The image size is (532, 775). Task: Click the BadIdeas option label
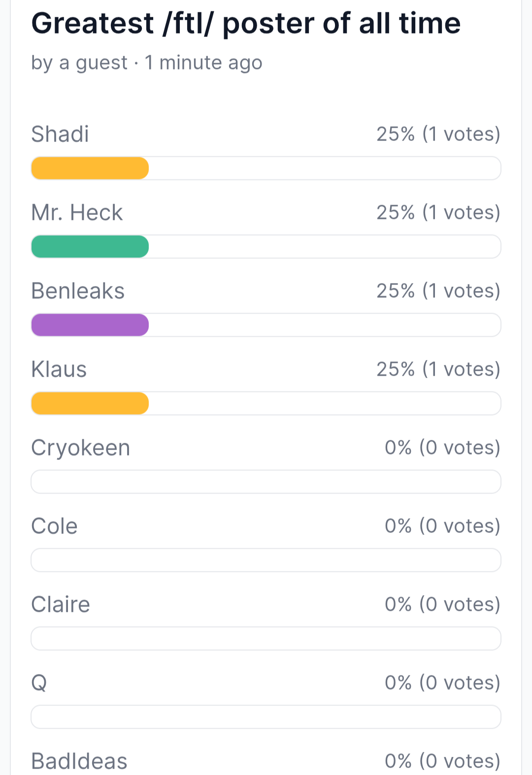click(x=79, y=761)
